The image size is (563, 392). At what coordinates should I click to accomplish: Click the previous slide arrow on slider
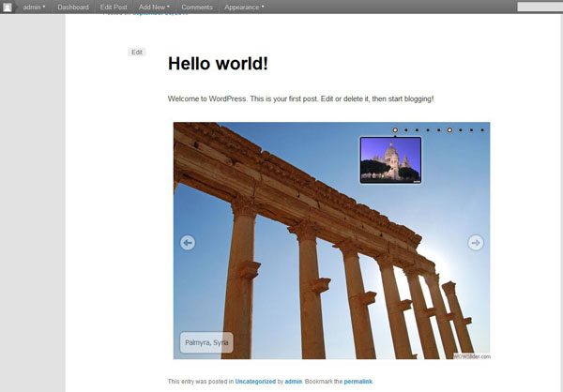pyautogui.click(x=188, y=243)
